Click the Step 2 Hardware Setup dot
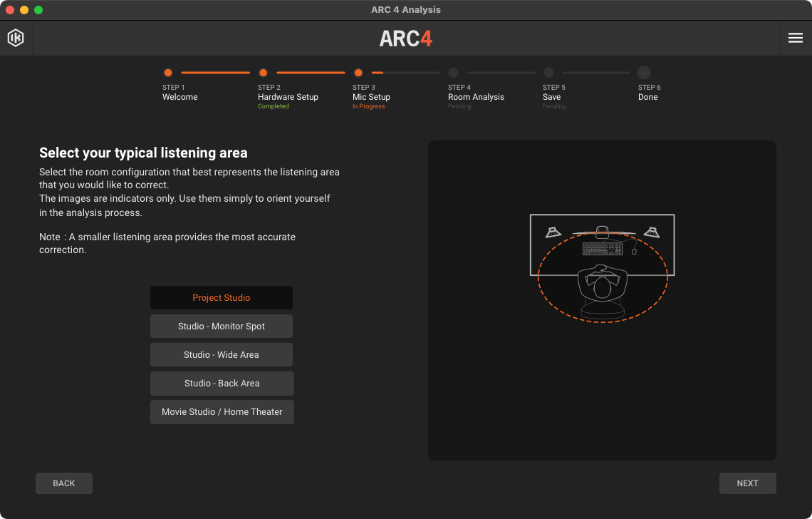 [263, 73]
